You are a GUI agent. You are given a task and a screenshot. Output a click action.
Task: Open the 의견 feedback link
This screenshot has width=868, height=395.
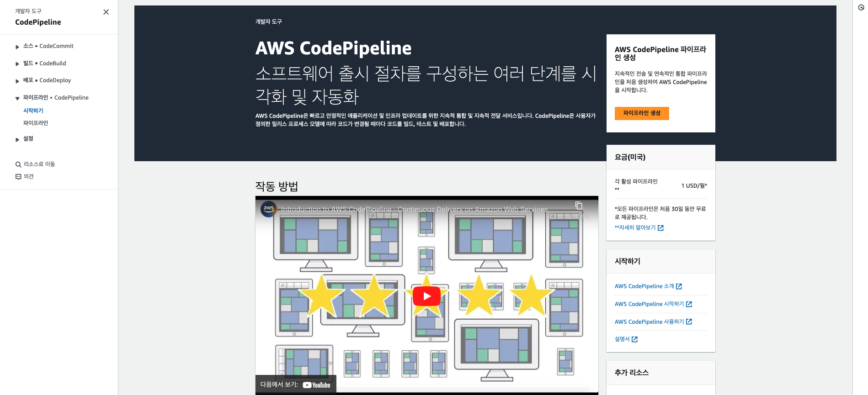click(29, 176)
